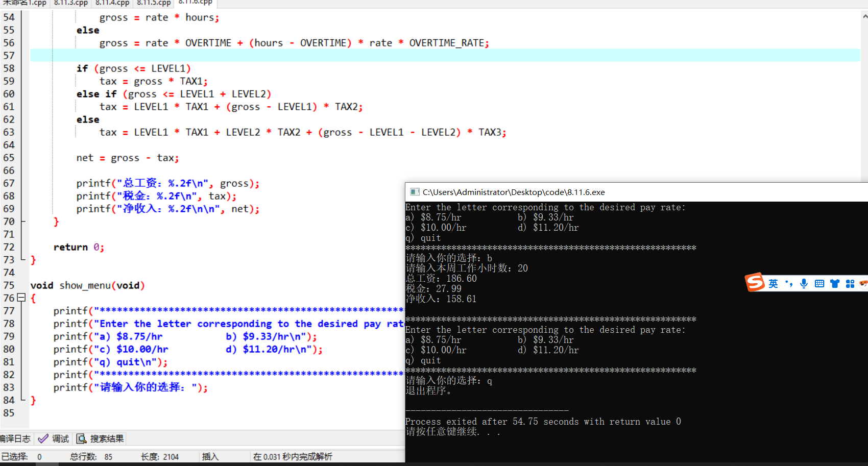Image resolution: width=868 pixels, height=466 pixels.
Task: Show the 搜索结果 search results tab
Action: coord(100,438)
